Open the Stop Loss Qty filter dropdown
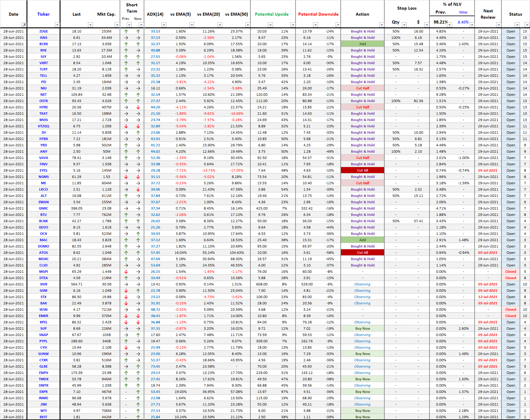Screen dimensions: 530x420 (404, 25)
